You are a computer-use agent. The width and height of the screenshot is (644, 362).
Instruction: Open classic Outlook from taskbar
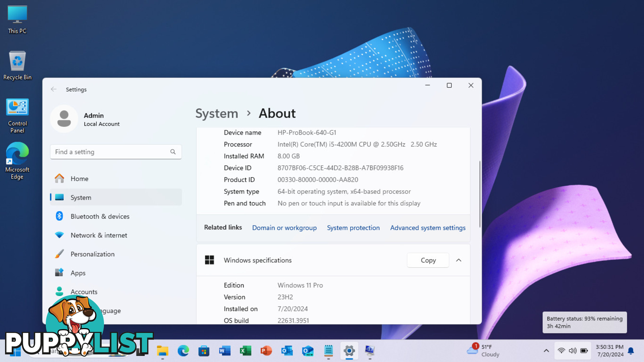tap(287, 351)
